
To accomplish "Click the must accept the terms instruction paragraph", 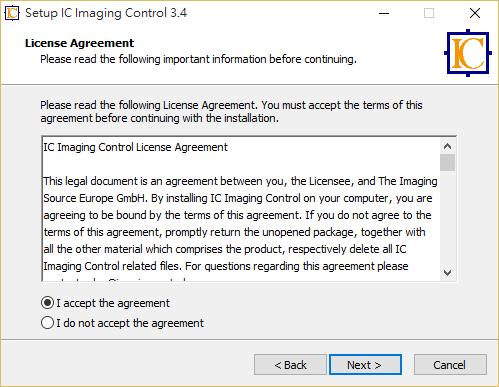I will click(x=231, y=112).
